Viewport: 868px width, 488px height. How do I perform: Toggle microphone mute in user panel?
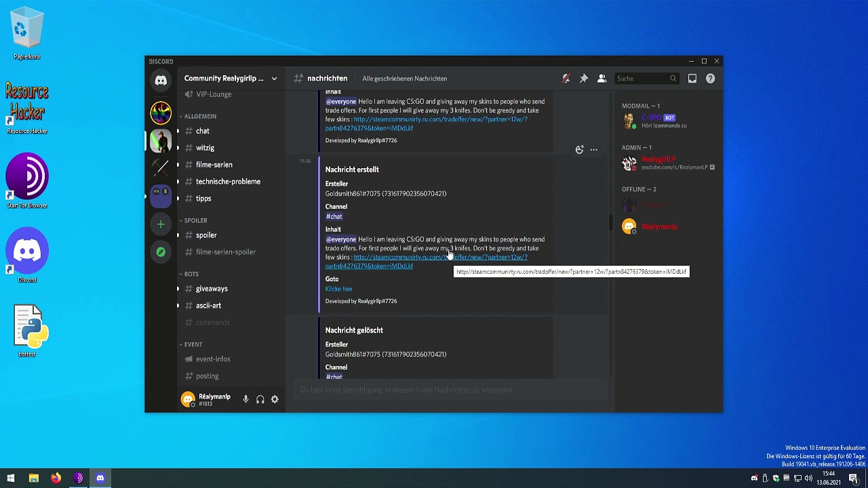[245, 400]
